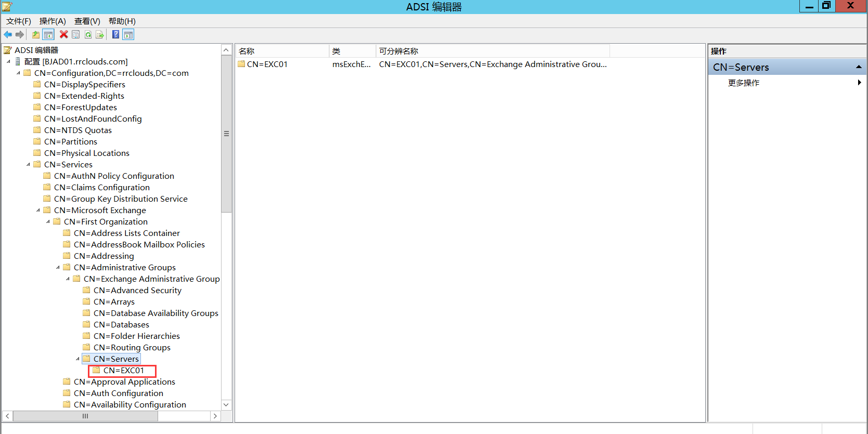
Task: Open the 帮助(H) menu
Action: pos(122,21)
